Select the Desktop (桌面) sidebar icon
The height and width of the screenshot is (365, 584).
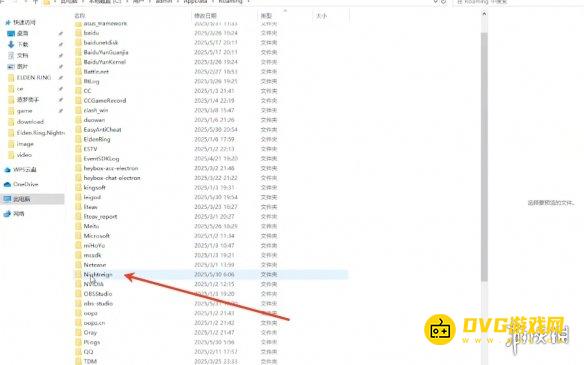[11, 34]
